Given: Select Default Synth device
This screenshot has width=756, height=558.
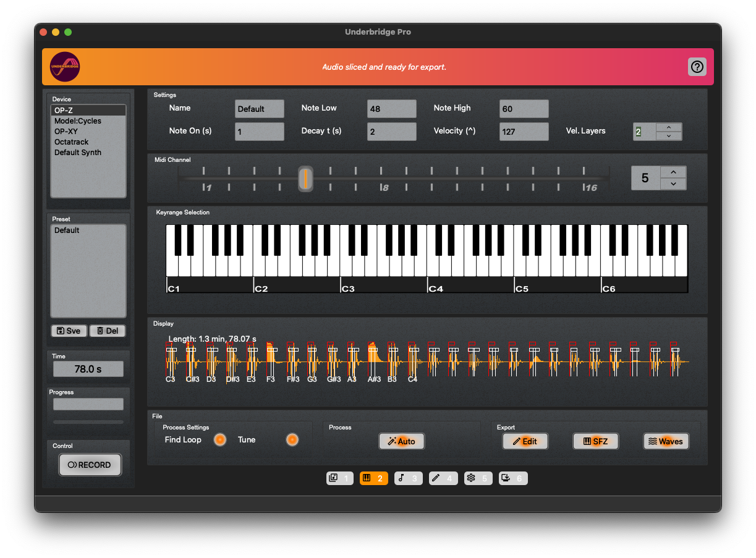Looking at the screenshot, I should pos(88,153).
